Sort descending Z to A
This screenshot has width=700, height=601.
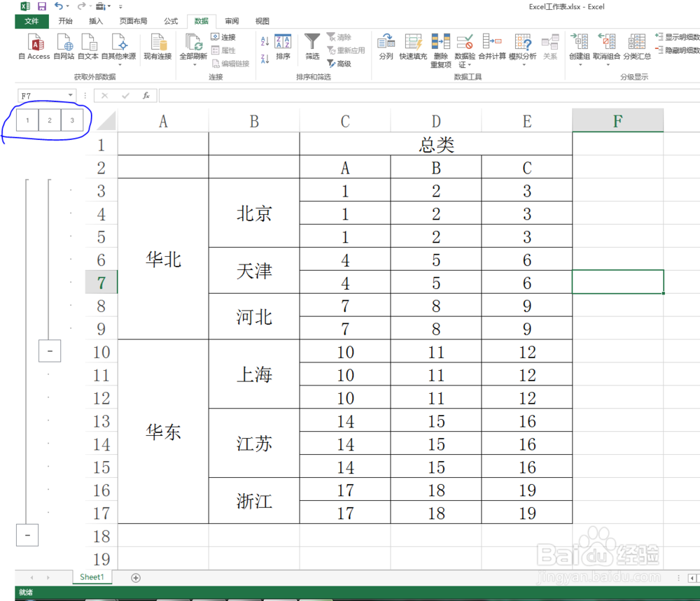[x=265, y=59]
